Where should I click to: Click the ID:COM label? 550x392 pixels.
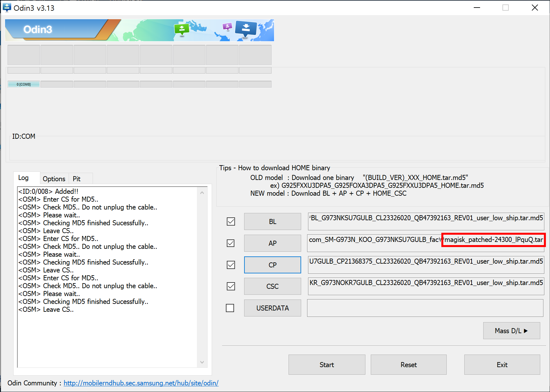point(24,137)
